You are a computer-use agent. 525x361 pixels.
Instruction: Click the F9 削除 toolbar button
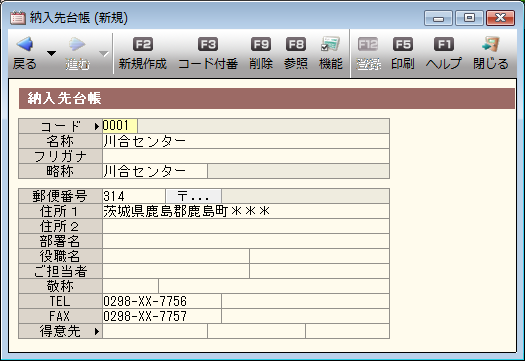pyautogui.click(x=261, y=54)
